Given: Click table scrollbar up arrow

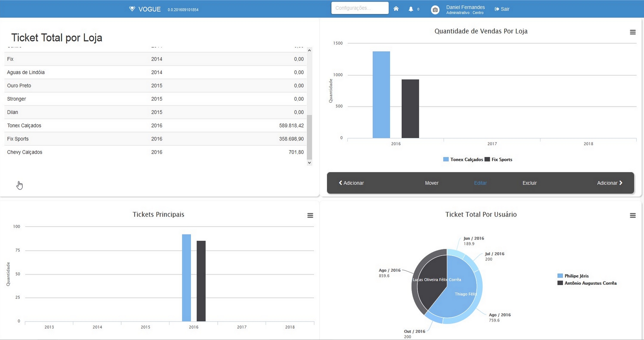Looking at the screenshot, I should (309, 50).
